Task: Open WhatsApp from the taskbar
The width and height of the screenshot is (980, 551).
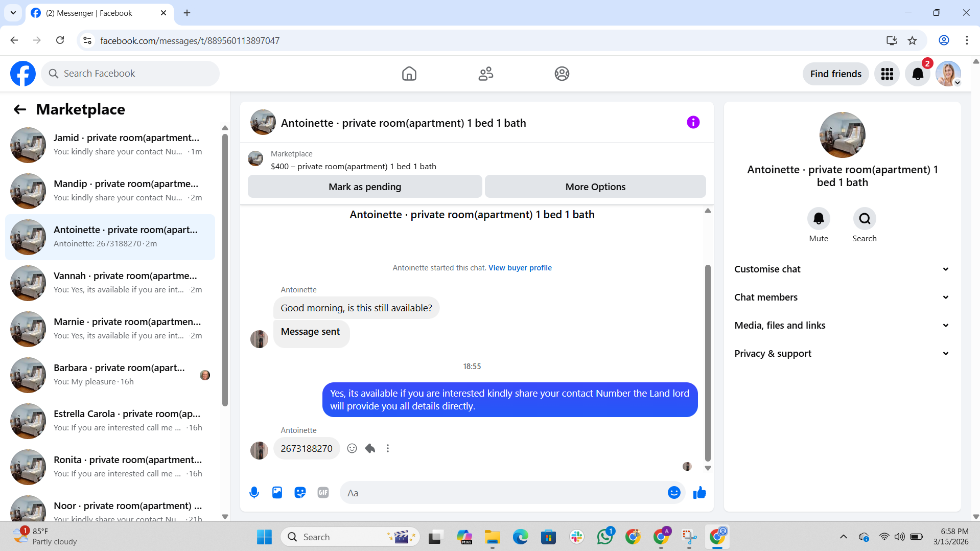Action: (605, 537)
